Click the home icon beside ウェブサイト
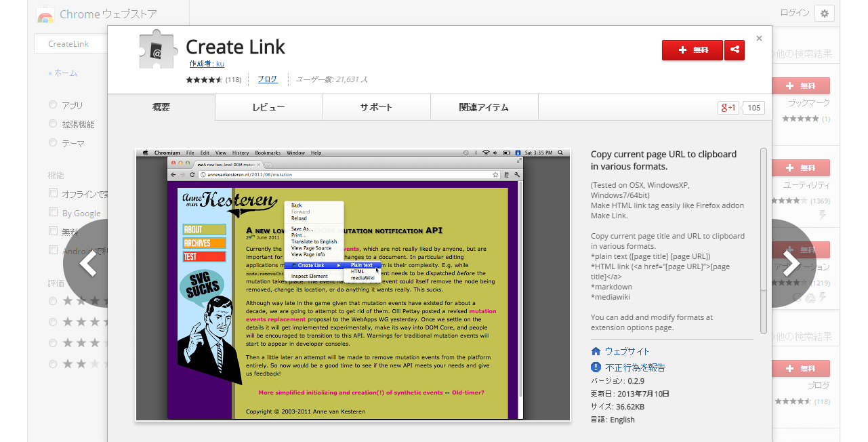 [596, 351]
